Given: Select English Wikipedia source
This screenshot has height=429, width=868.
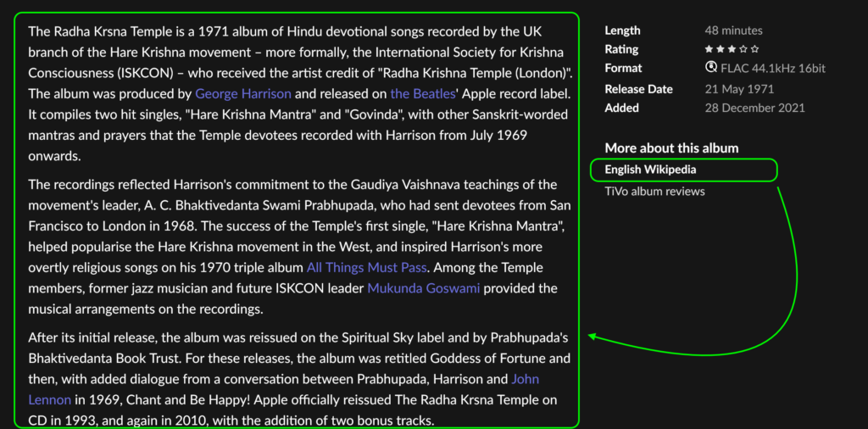Looking at the screenshot, I should [x=650, y=170].
